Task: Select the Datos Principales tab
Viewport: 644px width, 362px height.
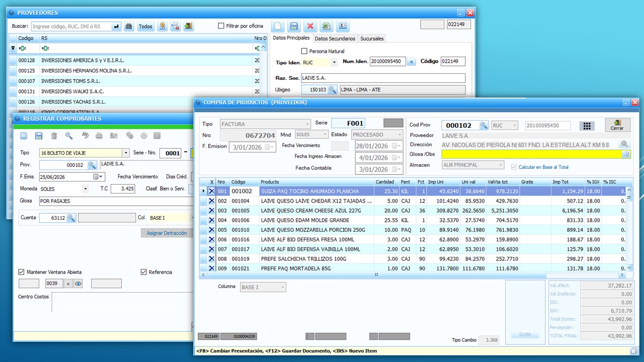Action: click(291, 38)
